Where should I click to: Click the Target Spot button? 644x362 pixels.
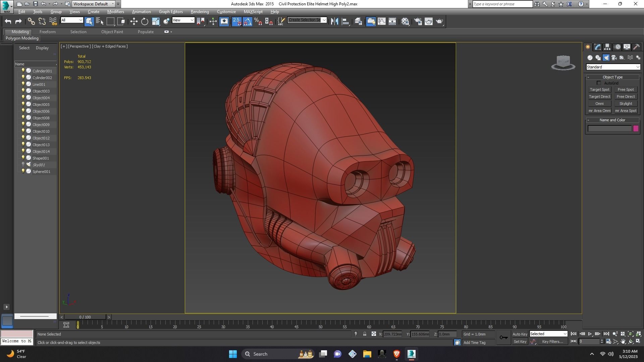[x=599, y=89]
